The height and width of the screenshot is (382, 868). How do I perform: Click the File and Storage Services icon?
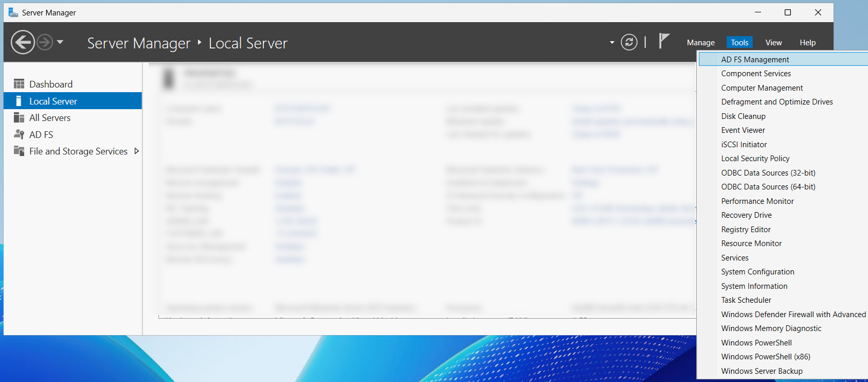coord(19,151)
